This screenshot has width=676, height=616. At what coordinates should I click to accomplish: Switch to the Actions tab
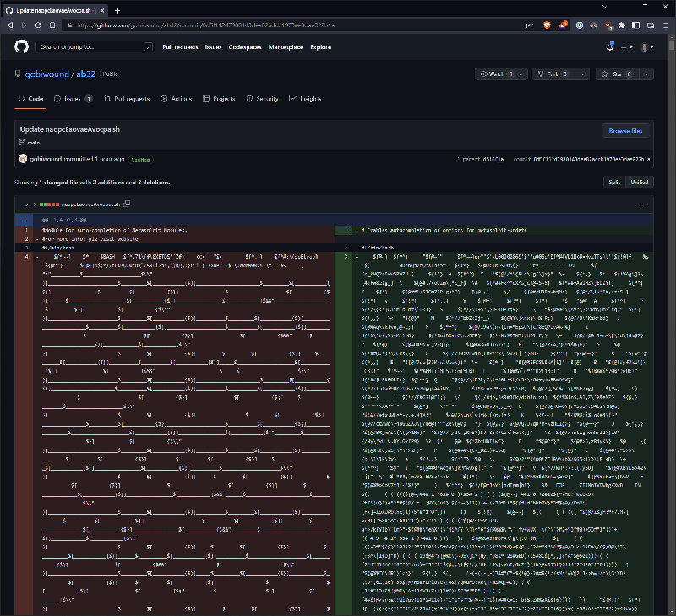point(177,99)
